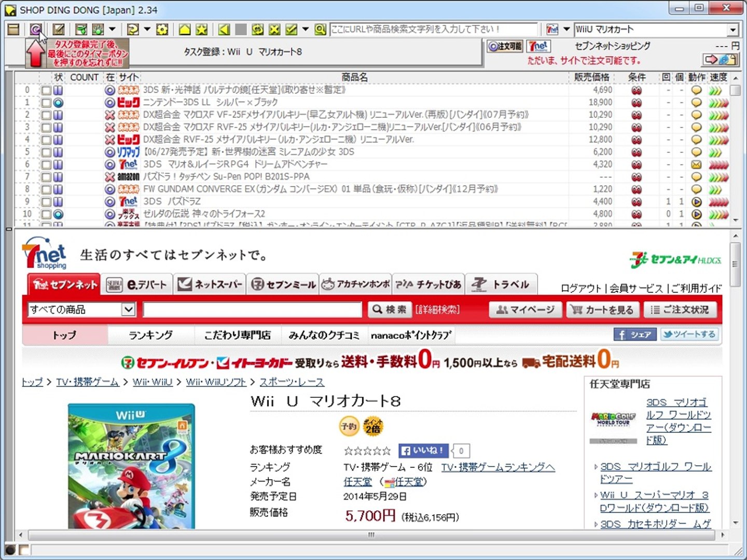Switch to ネットスーパー tab
This screenshot has height=560, width=747.
pyautogui.click(x=210, y=284)
